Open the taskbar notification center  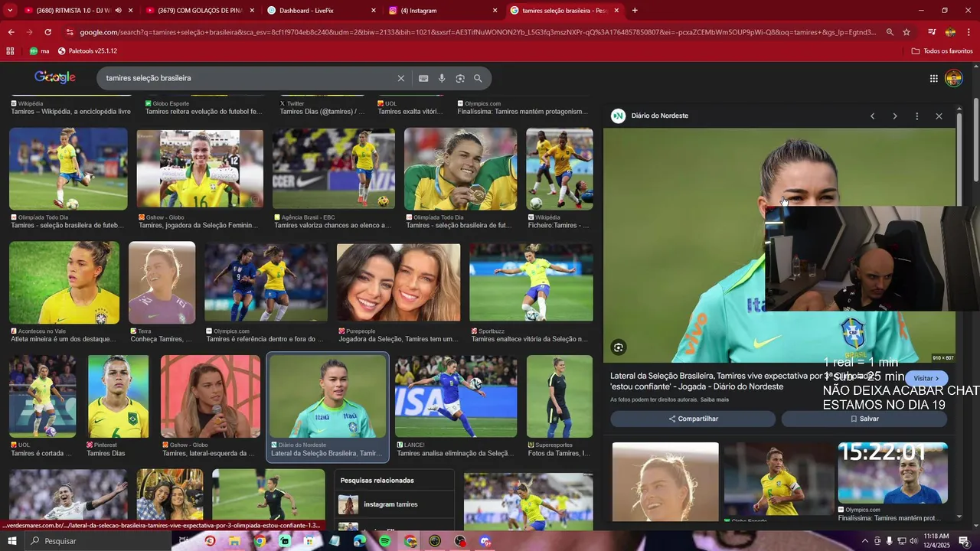[964, 541]
